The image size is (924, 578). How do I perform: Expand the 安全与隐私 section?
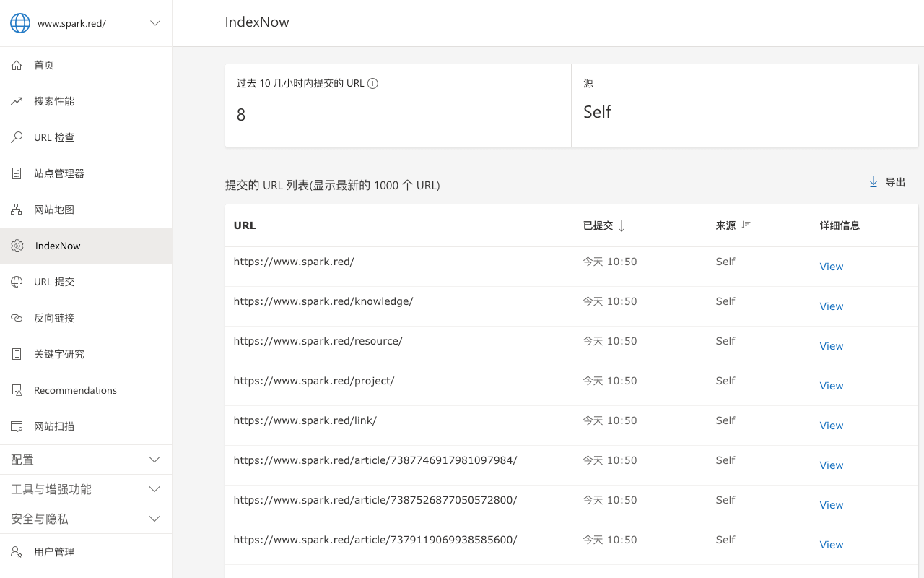coord(154,519)
